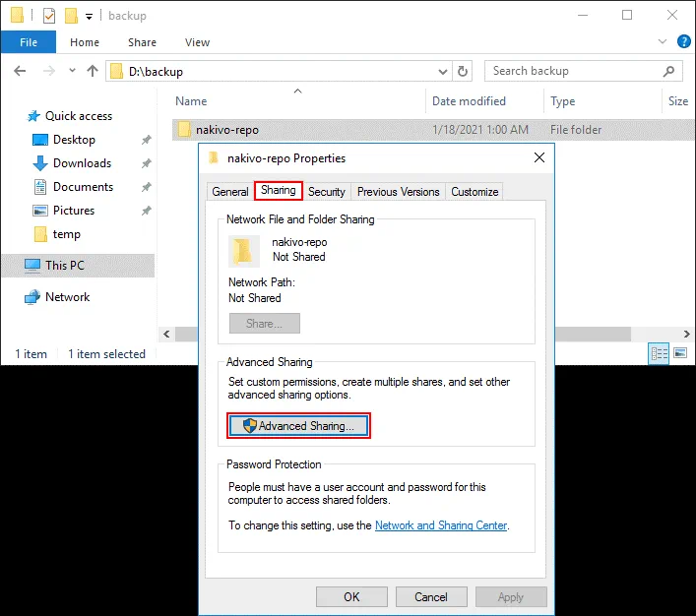Expand the ribbon with the chevron
Screen dimensions: 696x616
pyautogui.click(x=660, y=42)
